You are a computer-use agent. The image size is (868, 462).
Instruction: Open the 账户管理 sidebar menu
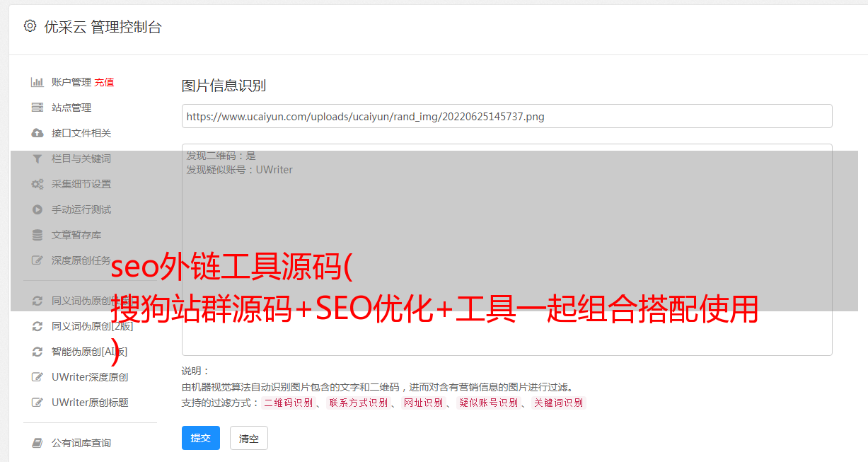[x=71, y=82]
